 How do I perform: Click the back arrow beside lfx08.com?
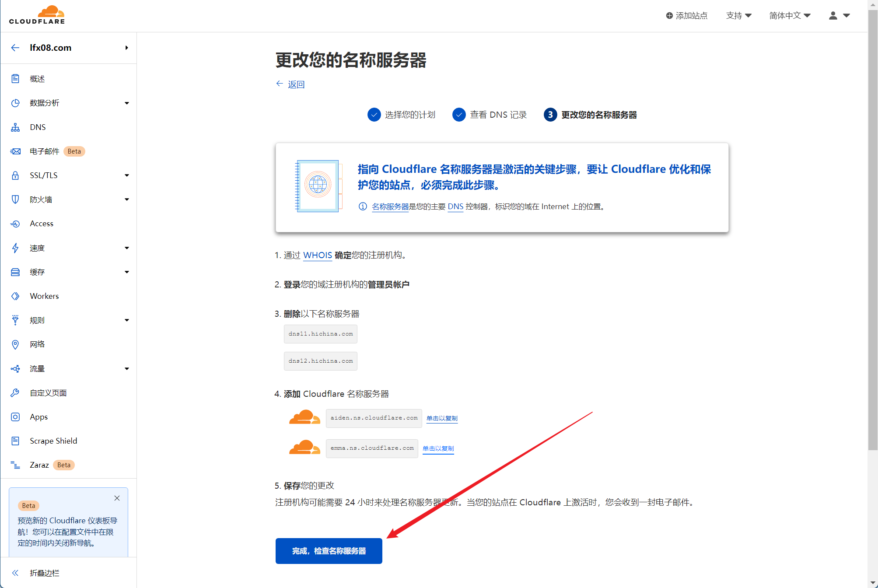[x=15, y=48]
